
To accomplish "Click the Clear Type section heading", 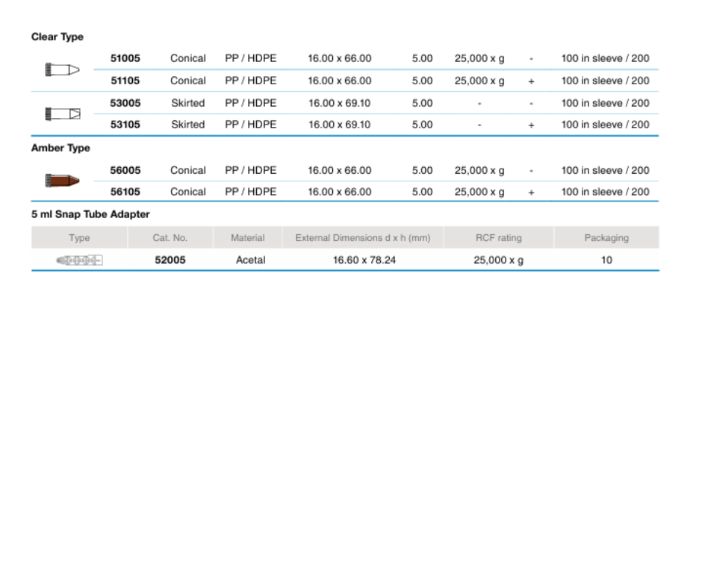I will click(58, 37).
